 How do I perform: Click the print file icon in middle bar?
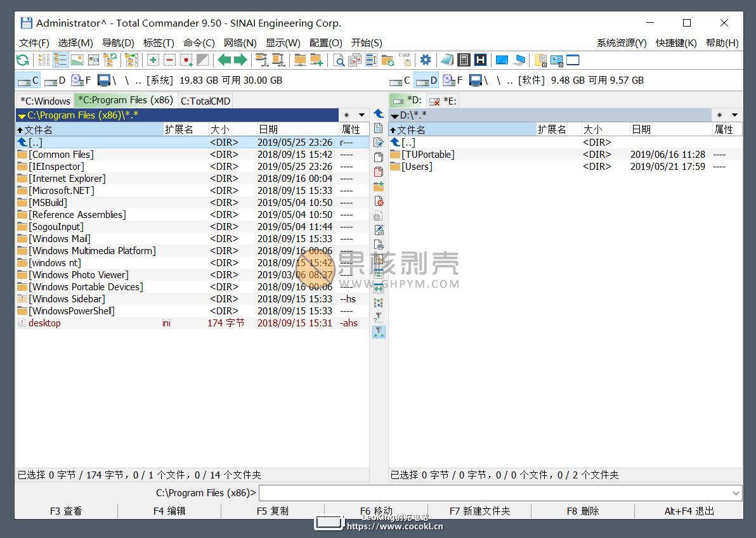coord(379,245)
